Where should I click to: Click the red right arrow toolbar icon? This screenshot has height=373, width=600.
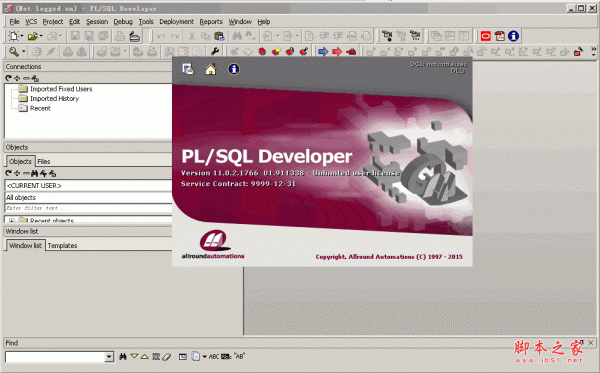[x=337, y=51]
